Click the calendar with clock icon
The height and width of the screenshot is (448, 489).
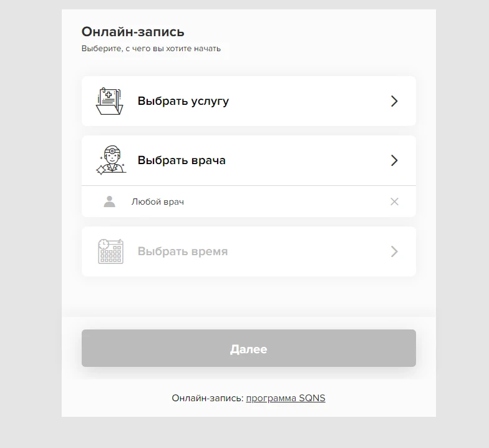(111, 251)
